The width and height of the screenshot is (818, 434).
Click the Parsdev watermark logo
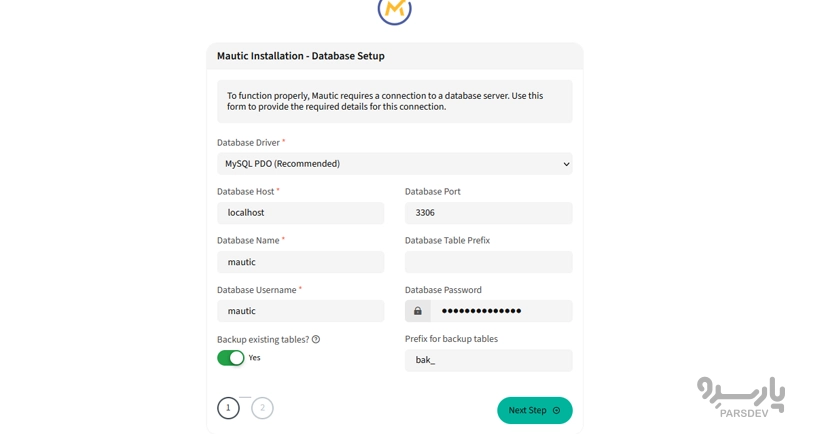click(740, 396)
